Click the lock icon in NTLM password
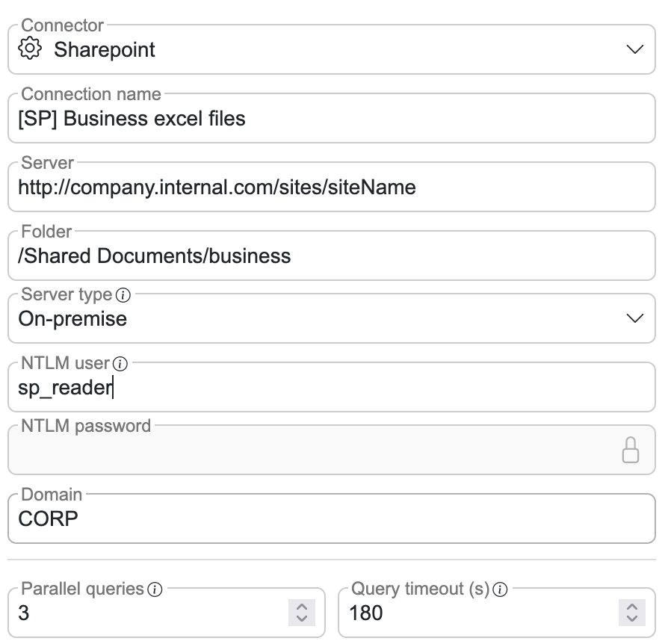This screenshot has width=668, height=644. click(631, 450)
